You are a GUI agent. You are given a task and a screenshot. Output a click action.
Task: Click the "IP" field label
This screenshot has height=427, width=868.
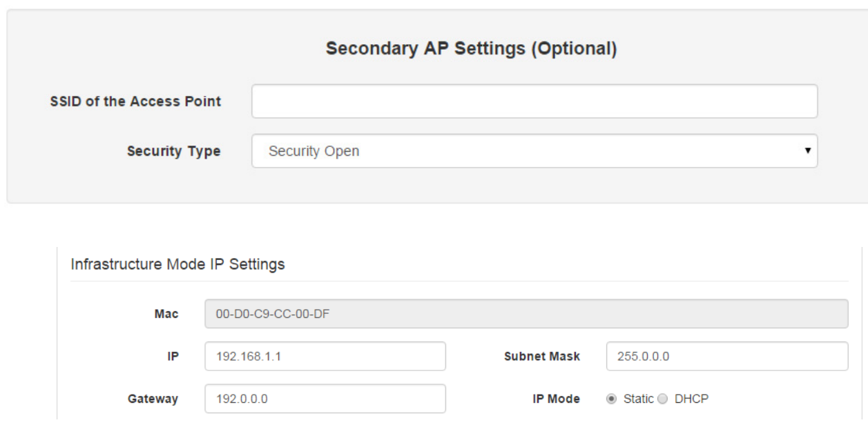pos(173,357)
